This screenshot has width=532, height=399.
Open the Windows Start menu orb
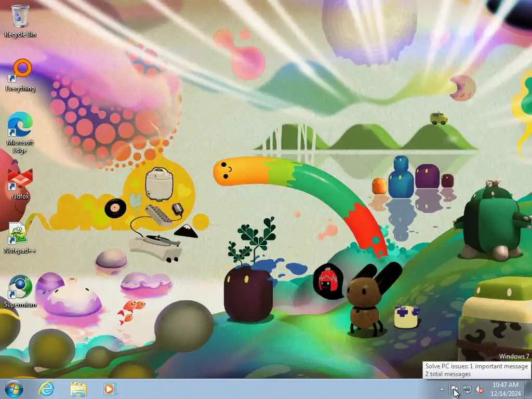pos(14,389)
